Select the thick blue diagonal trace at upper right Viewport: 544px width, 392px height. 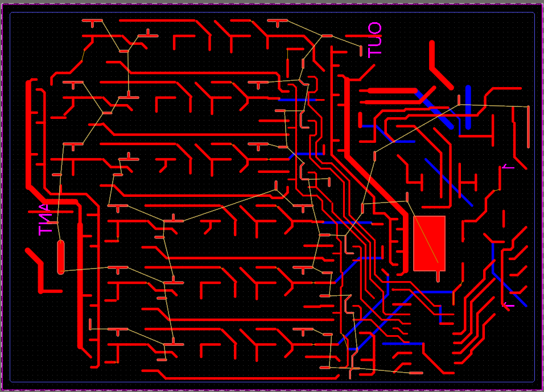pyautogui.click(x=435, y=108)
